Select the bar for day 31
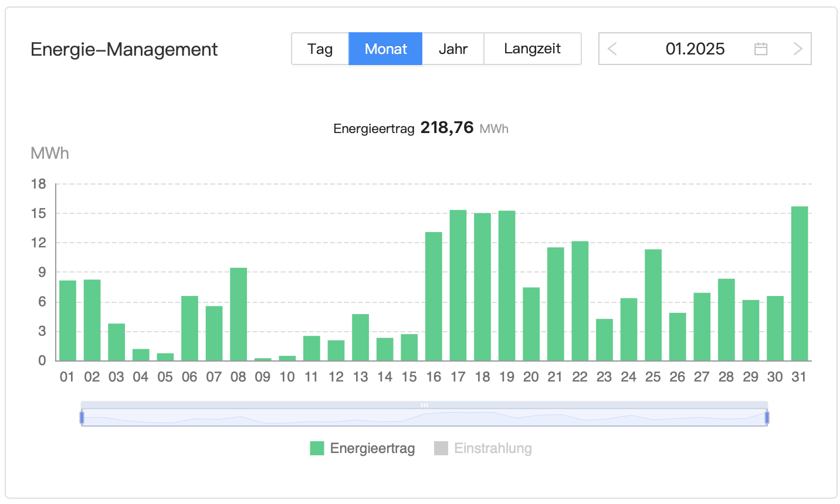 [799, 284]
